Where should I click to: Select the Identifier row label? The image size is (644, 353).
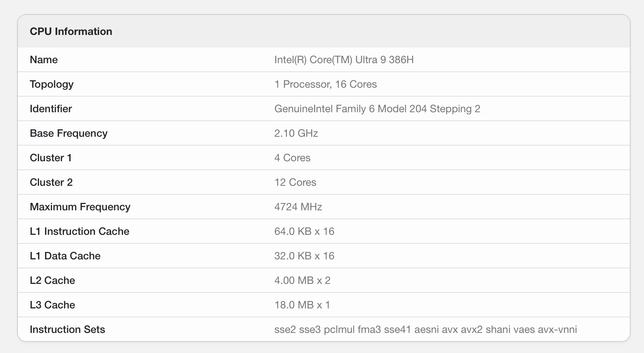pyautogui.click(x=51, y=109)
